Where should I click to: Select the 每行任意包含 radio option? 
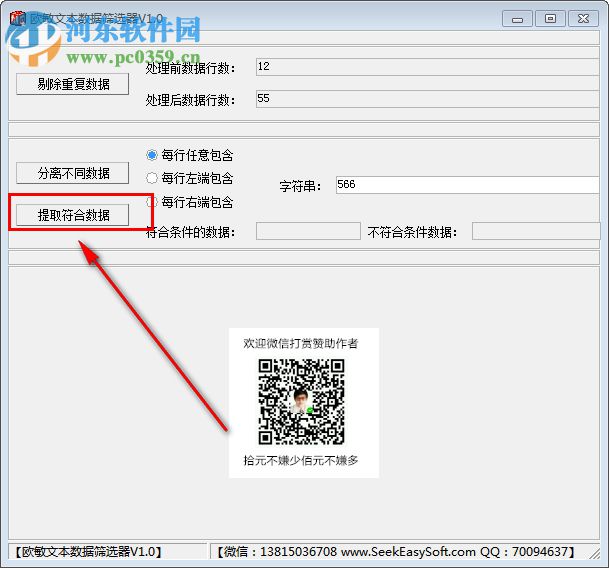(x=190, y=155)
